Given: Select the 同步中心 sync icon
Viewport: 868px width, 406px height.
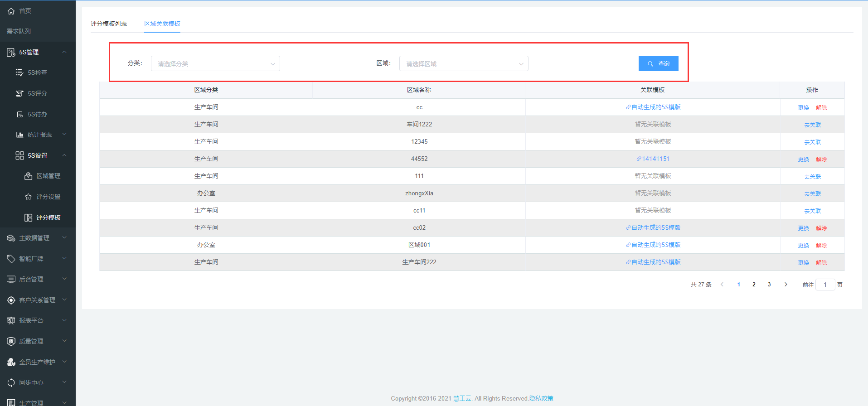Looking at the screenshot, I should [11, 382].
